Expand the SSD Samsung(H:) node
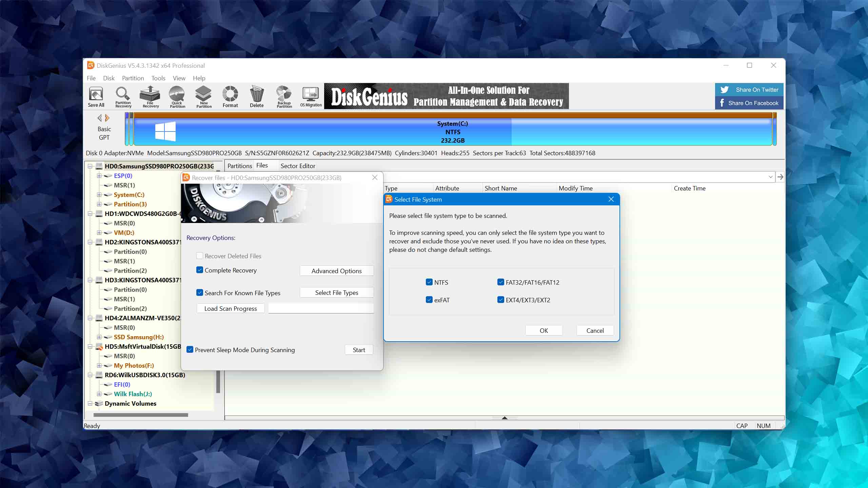This screenshot has height=488, width=868. pyautogui.click(x=99, y=337)
